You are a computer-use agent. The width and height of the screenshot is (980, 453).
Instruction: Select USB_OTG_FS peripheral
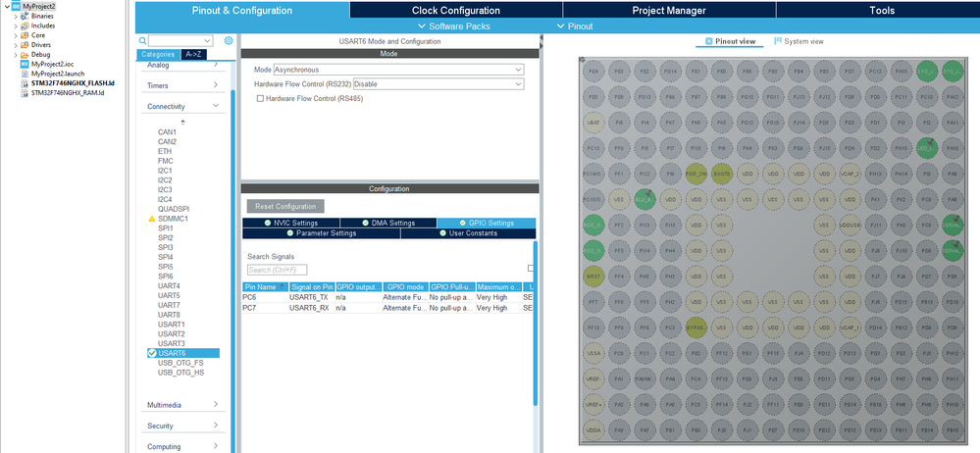pos(181,363)
